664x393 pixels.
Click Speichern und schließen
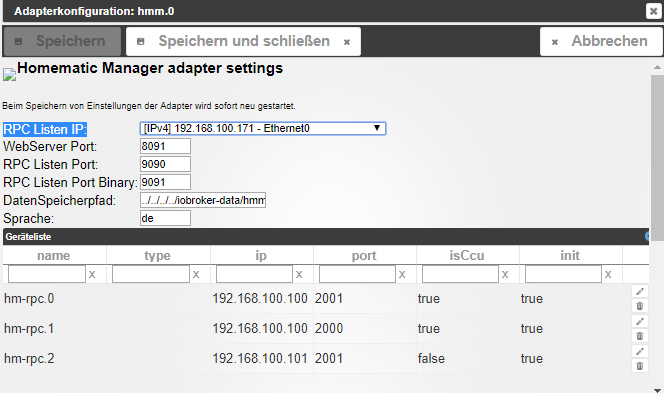(x=243, y=41)
